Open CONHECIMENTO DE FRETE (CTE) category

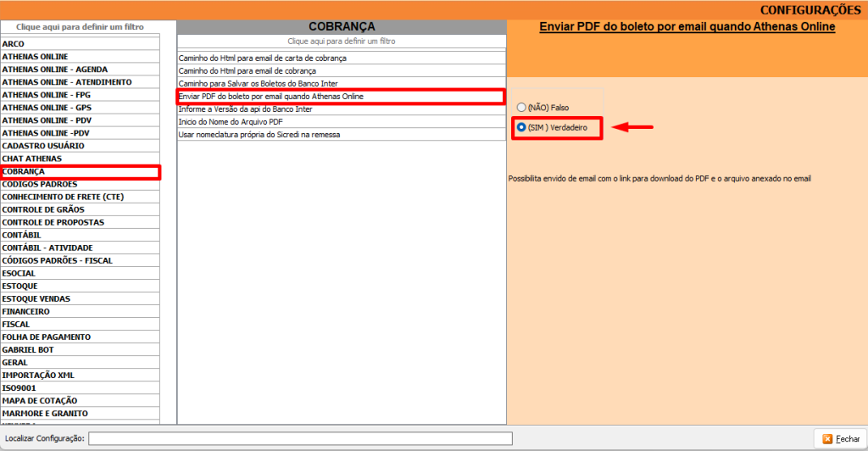[x=81, y=197]
